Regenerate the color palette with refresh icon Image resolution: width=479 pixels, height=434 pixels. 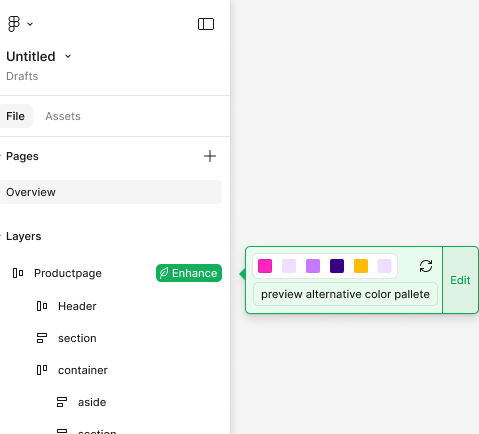[426, 266]
